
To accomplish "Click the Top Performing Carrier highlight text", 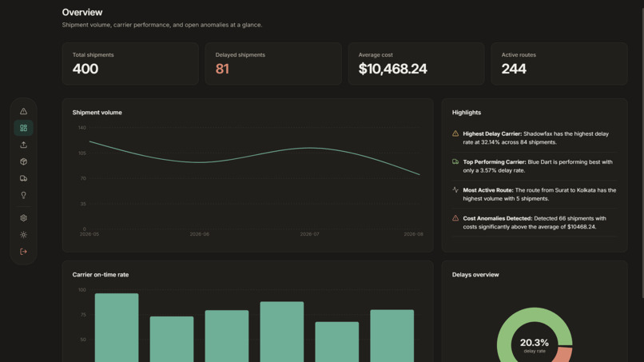I will pos(538,166).
